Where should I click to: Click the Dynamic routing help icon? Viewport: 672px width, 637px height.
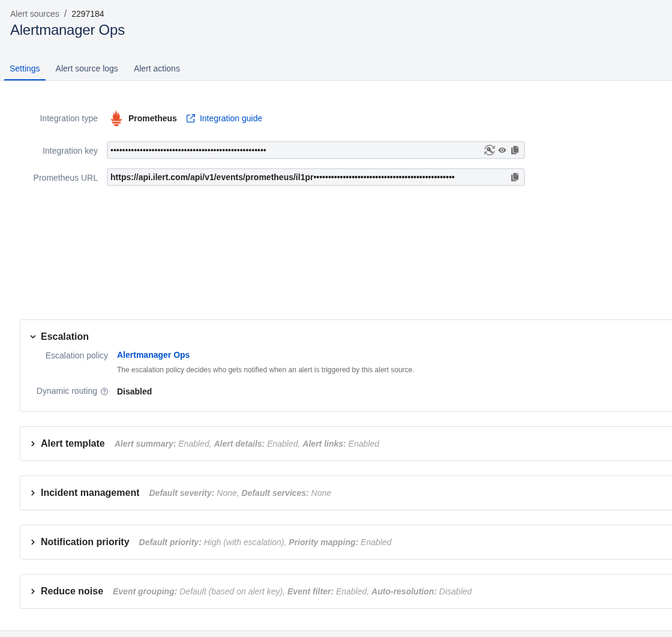(x=104, y=391)
